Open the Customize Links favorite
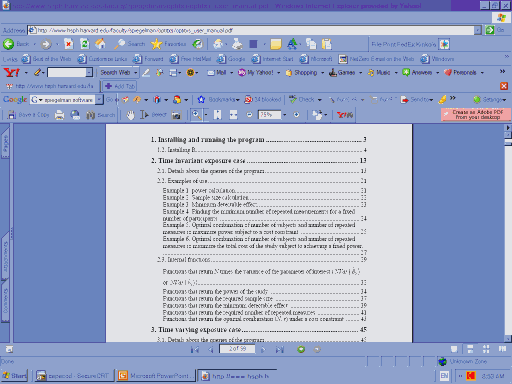The width and height of the screenshot is (512, 384). [x=102, y=59]
